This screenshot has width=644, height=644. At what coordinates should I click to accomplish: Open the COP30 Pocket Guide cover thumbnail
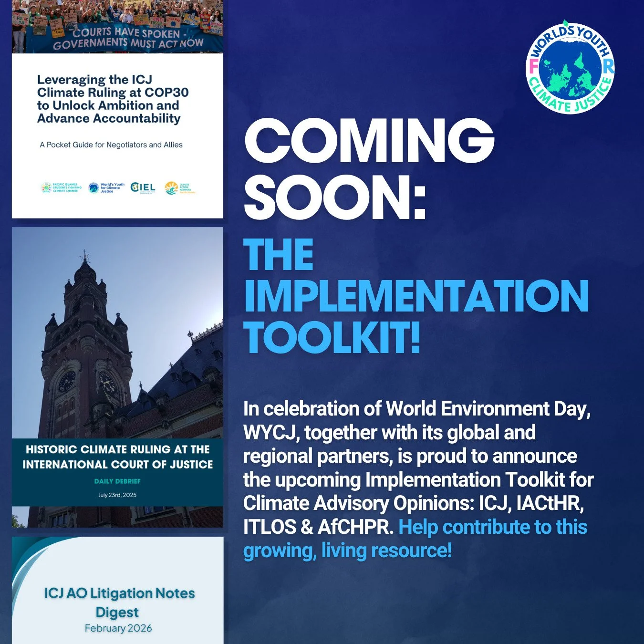click(117, 109)
